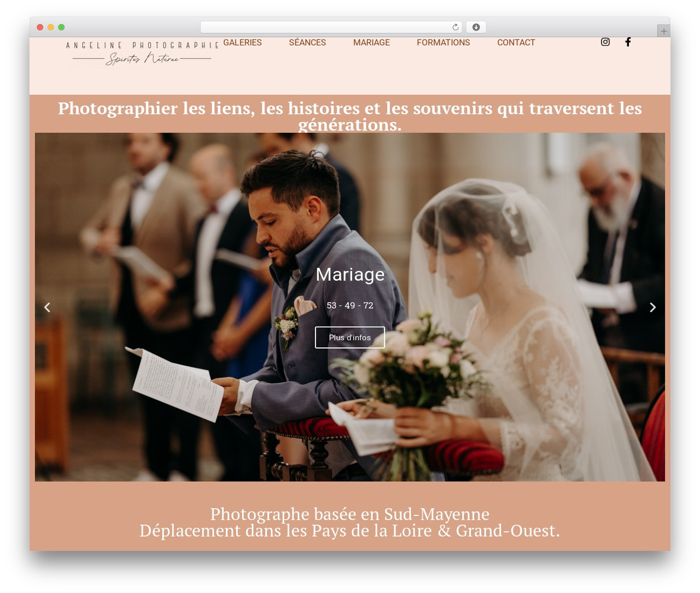Screen dimensions: 700x593
Task: Click the Angeline Photographie logo
Action: click(x=142, y=53)
